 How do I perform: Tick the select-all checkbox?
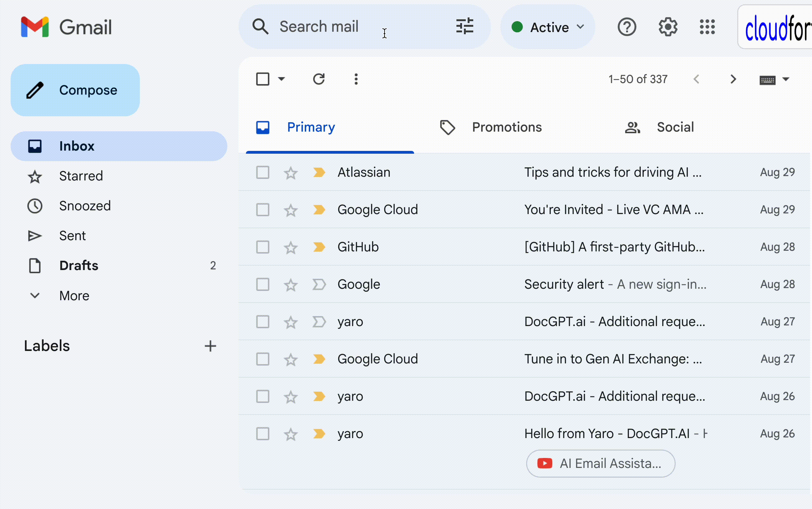(263, 79)
